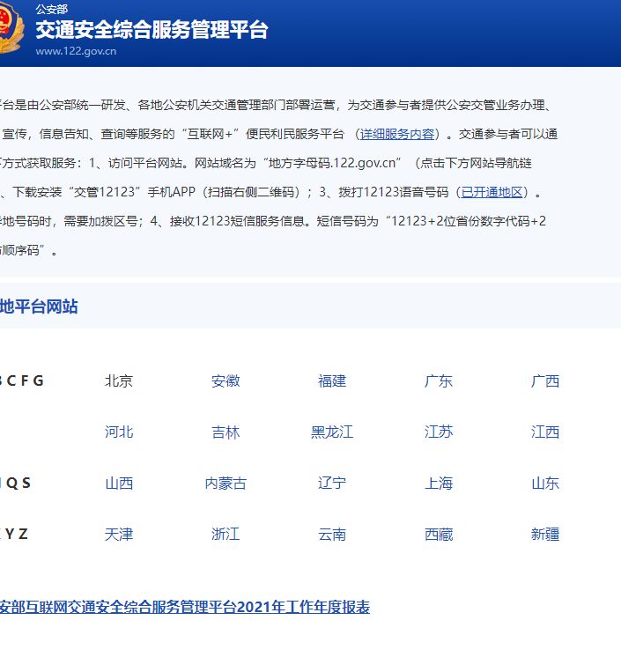This screenshot has width=621, height=672.
Task: Visit the 浙江 platform site
Action: [x=225, y=534]
